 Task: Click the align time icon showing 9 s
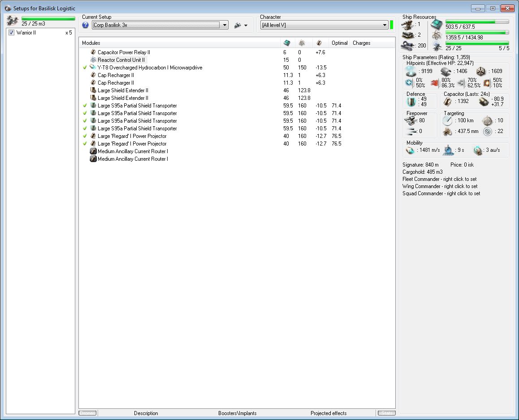click(449, 150)
